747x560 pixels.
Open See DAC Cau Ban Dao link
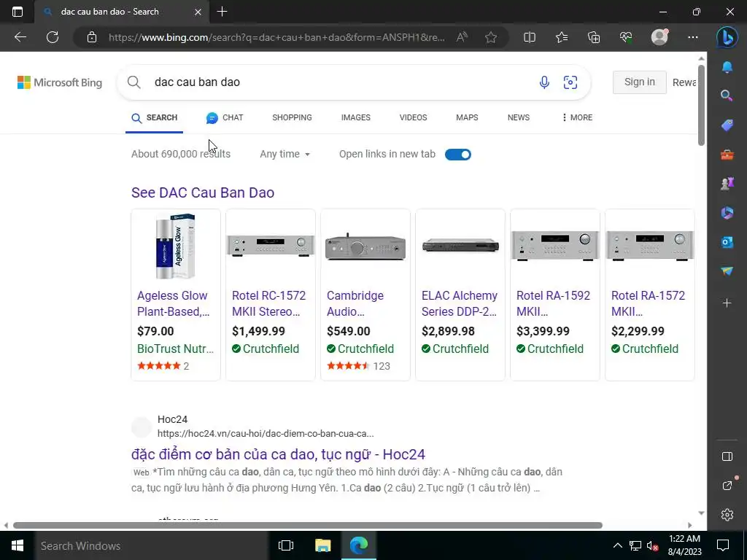point(203,192)
